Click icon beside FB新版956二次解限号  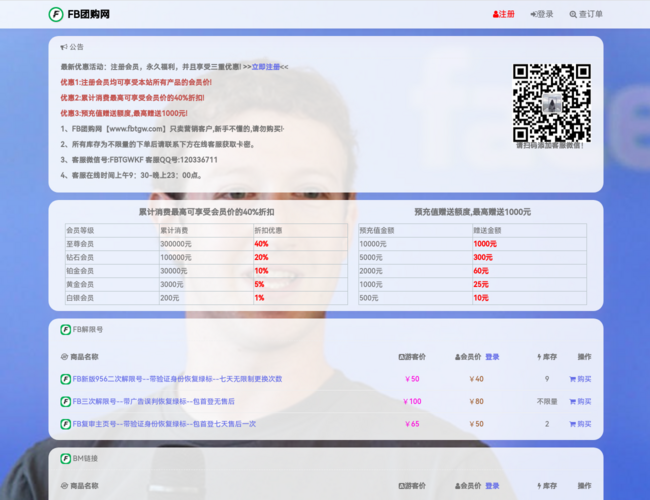tap(65, 379)
